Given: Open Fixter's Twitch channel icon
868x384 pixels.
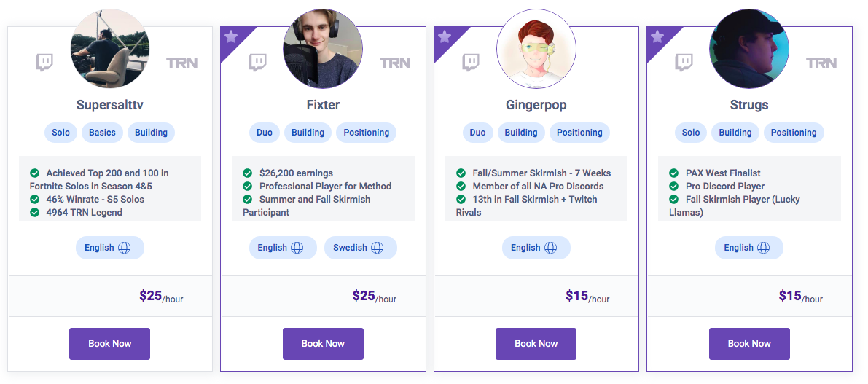Looking at the screenshot, I should point(257,63).
